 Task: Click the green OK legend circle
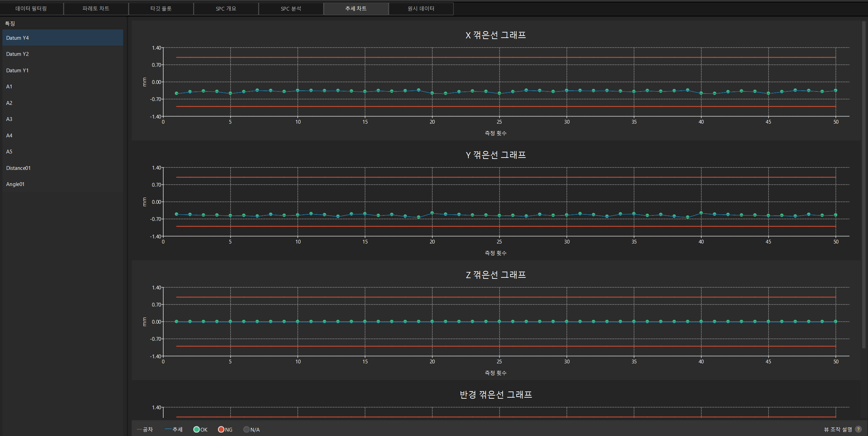click(196, 429)
